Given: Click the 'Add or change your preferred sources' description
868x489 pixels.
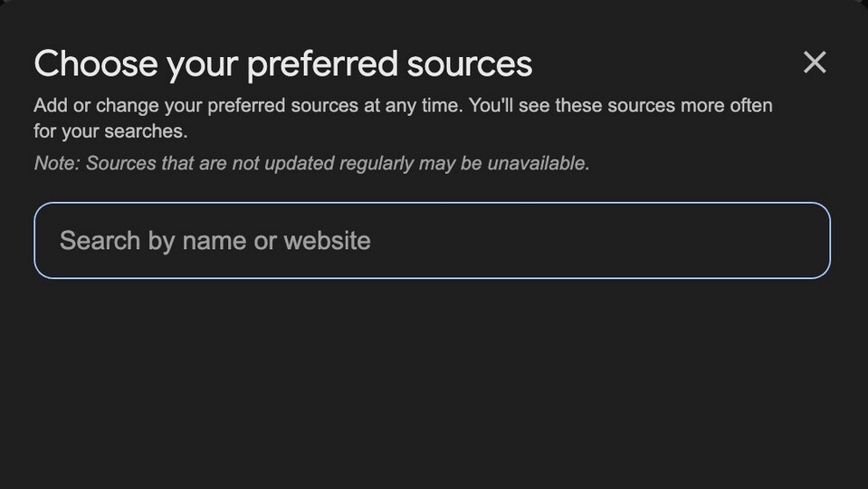Looking at the screenshot, I should [x=403, y=118].
